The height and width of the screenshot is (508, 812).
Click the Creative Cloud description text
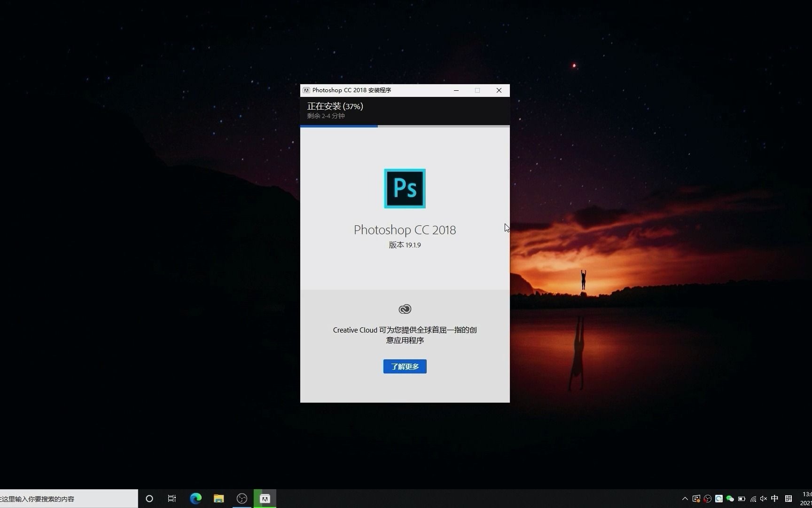pos(405,335)
